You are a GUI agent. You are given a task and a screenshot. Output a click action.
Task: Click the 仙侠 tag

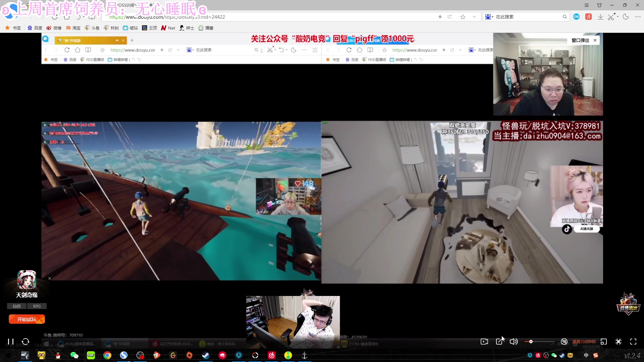17,306
